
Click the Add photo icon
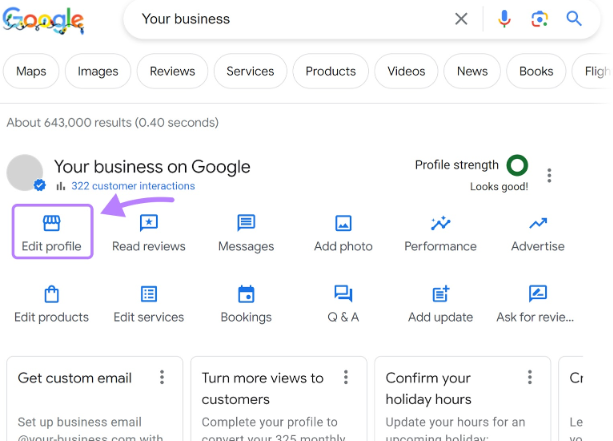(x=343, y=223)
